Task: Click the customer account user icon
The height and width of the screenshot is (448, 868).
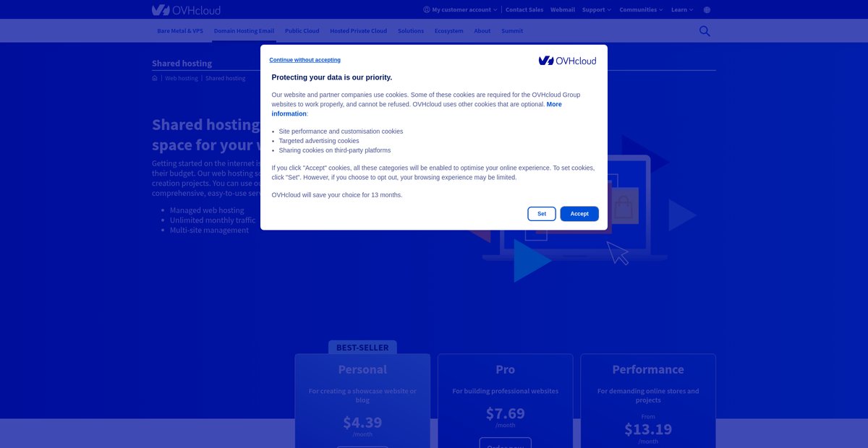Action: [x=427, y=10]
